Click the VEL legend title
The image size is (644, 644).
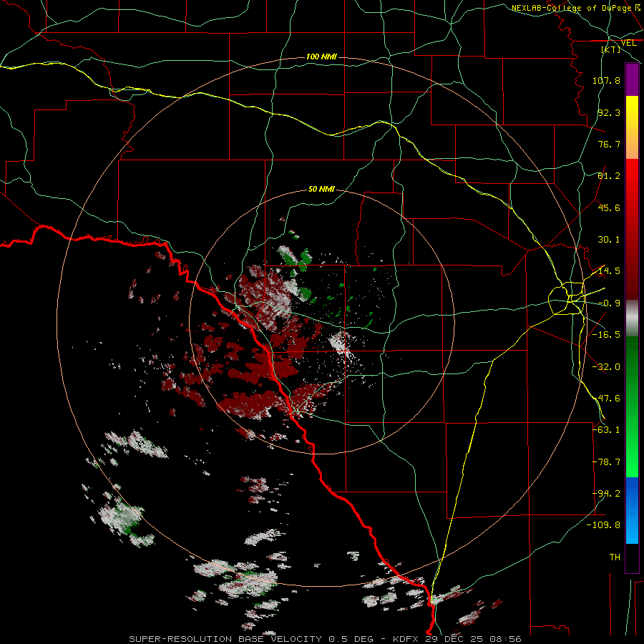tap(628, 43)
